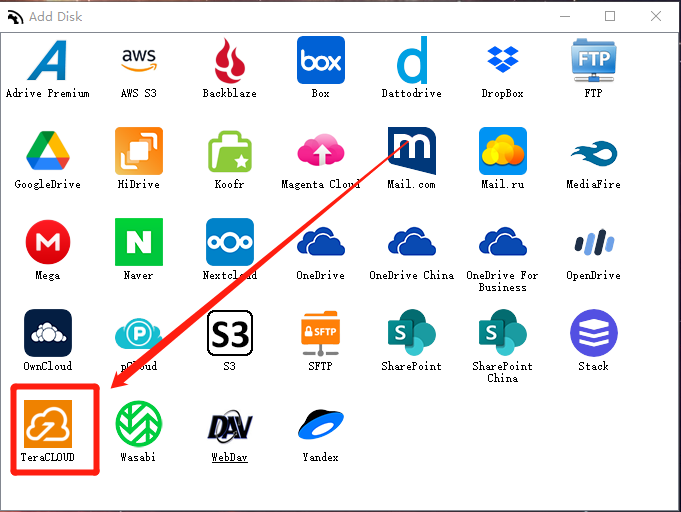Add an FTP disk icon
Viewport: 681px width, 512px height.
[x=593, y=60]
